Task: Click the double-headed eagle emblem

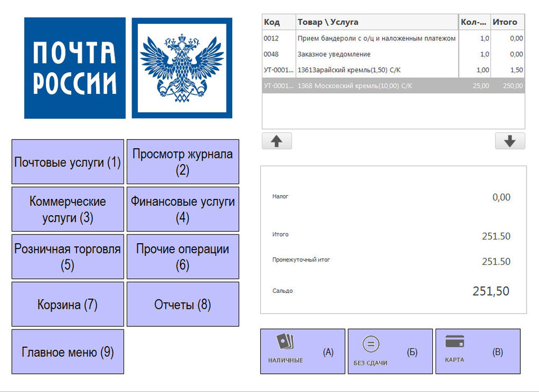Action: click(x=182, y=68)
